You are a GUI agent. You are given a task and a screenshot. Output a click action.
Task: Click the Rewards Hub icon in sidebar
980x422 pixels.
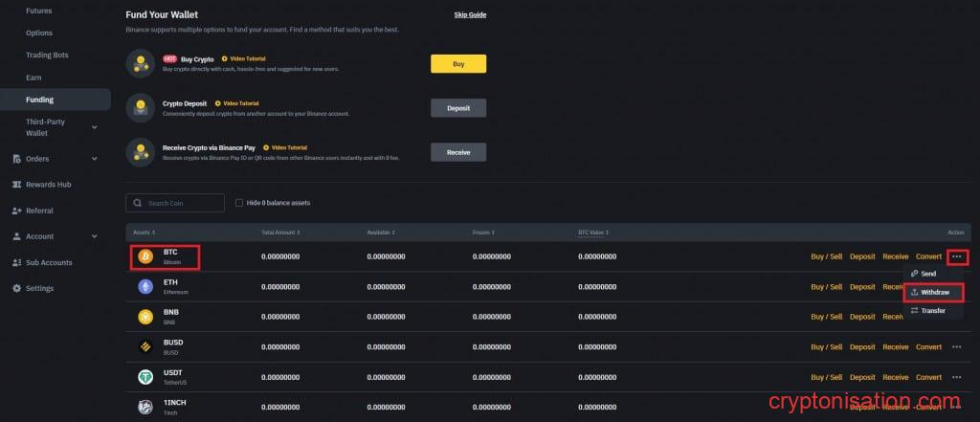(17, 185)
